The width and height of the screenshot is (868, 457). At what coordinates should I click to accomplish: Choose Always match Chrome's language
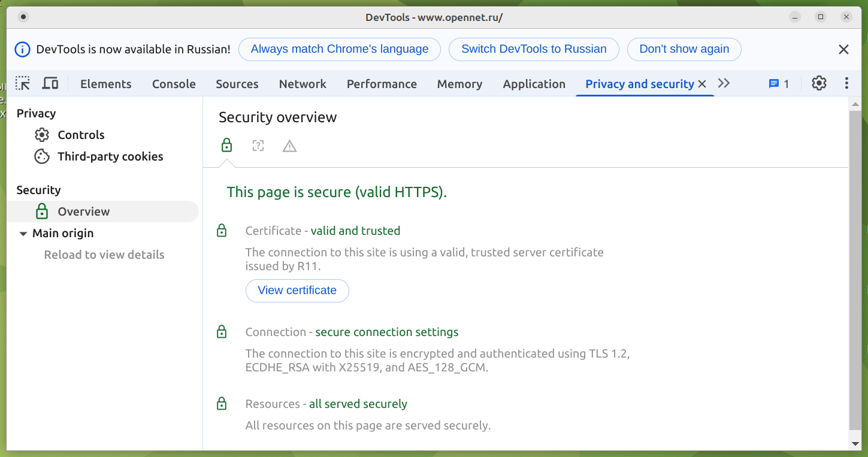pos(339,49)
